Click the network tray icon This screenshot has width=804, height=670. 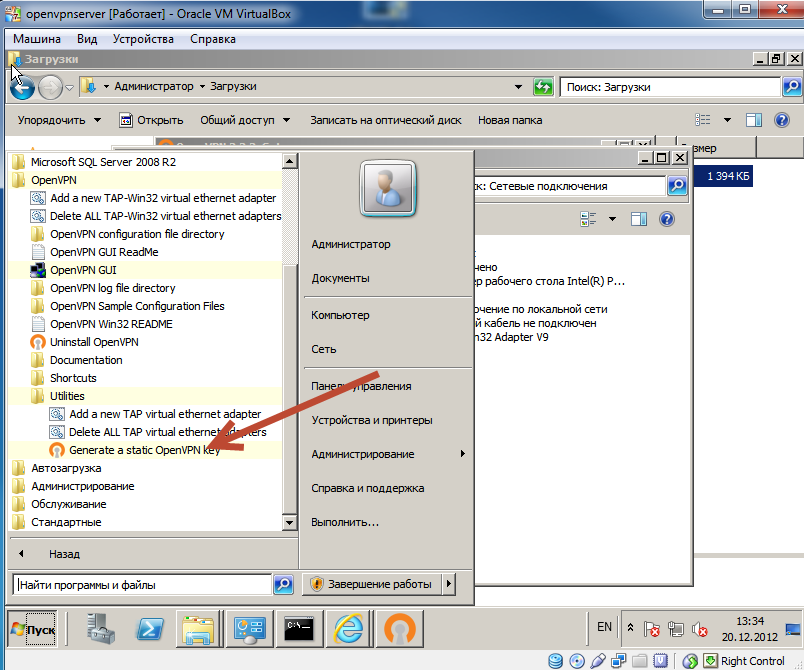coord(676,629)
